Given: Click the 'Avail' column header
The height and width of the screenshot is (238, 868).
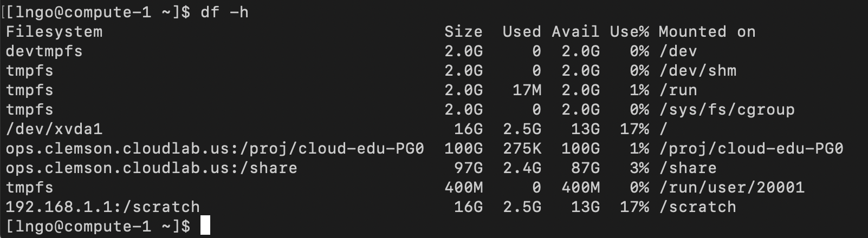Looking at the screenshot, I should [x=575, y=32].
